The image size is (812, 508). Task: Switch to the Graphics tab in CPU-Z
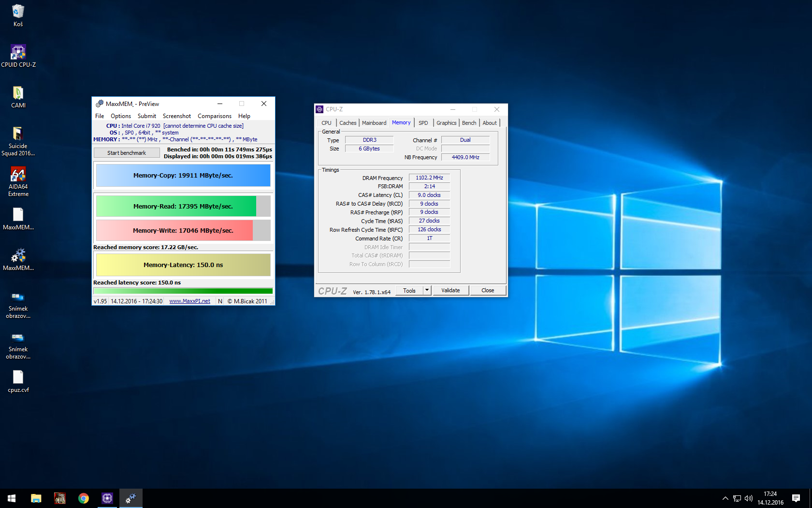[446, 123]
